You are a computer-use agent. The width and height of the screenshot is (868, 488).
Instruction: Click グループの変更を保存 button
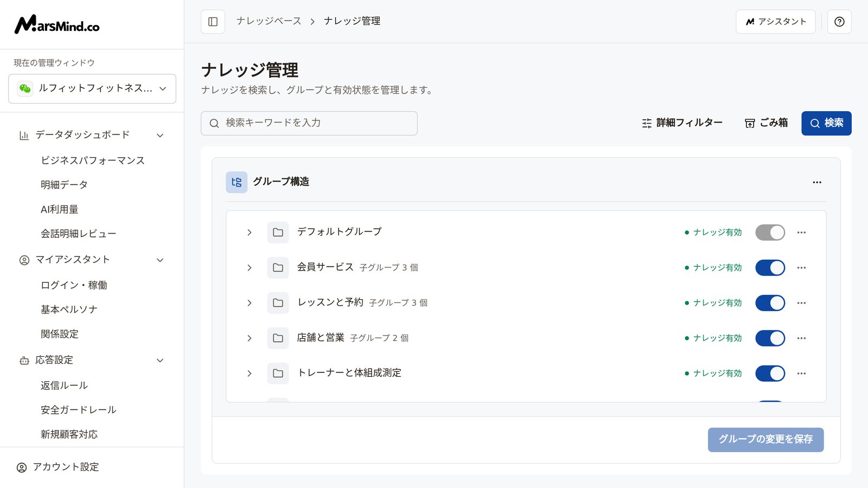(765, 440)
